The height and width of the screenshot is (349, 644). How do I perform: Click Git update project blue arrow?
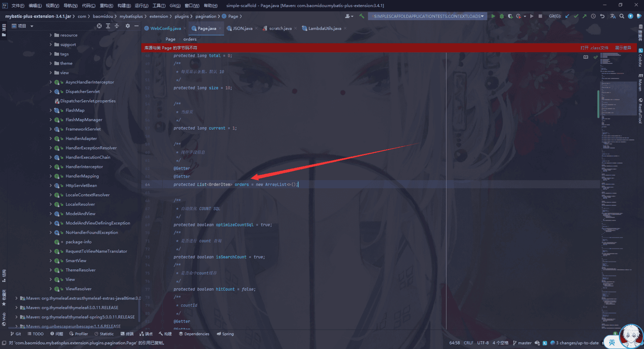pyautogui.click(x=567, y=16)
